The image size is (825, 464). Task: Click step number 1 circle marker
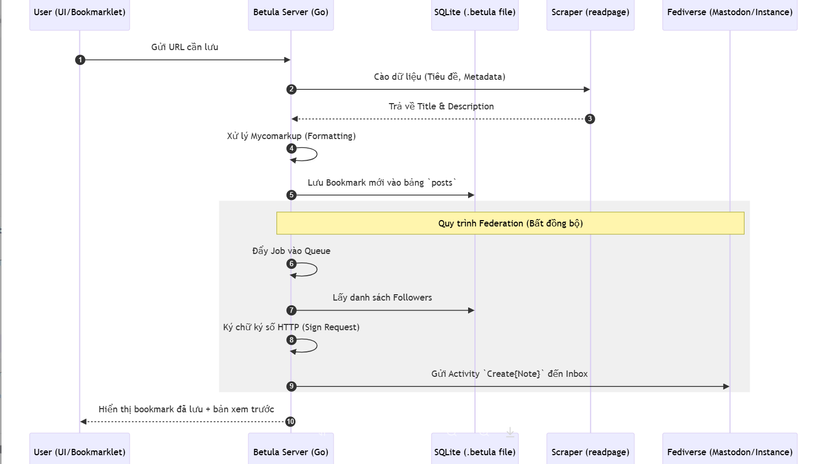pyautogui.click(x=80, y=60)
